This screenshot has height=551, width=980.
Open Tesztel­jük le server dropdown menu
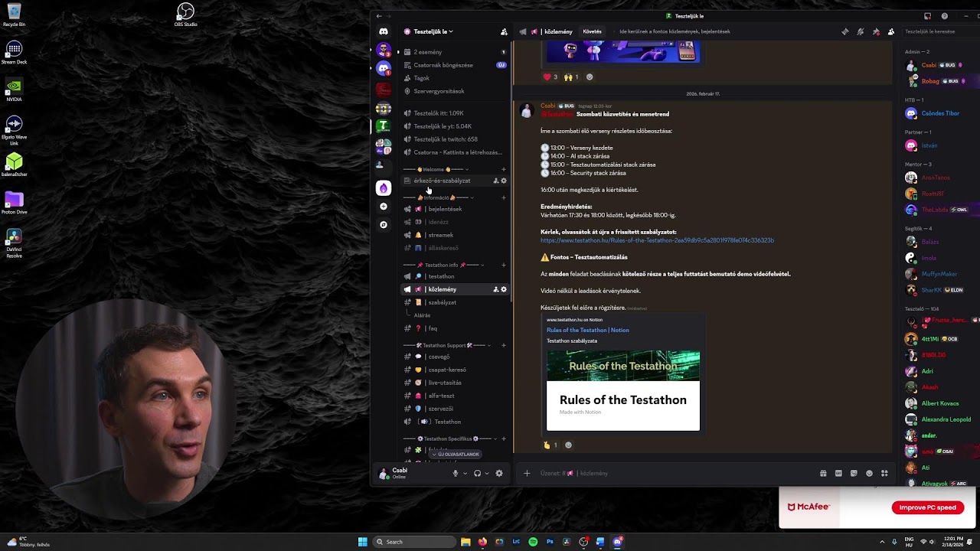433,31
